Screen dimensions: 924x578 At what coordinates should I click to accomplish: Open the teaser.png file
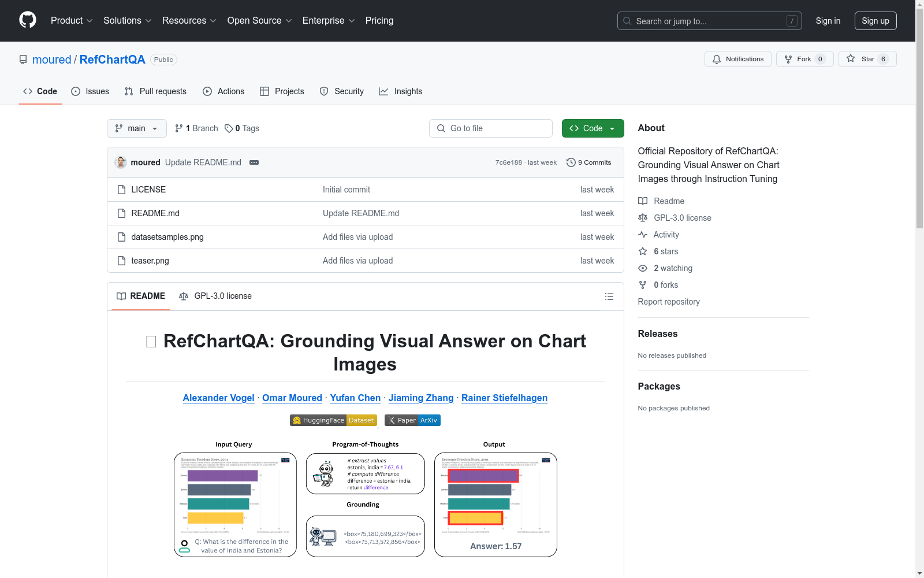tap(150, 261)
